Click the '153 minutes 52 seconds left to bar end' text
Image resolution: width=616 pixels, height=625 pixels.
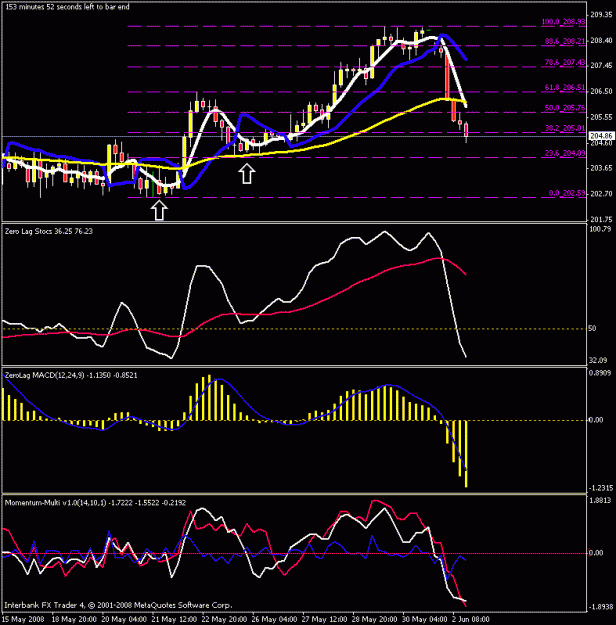(x=67, y=7)
